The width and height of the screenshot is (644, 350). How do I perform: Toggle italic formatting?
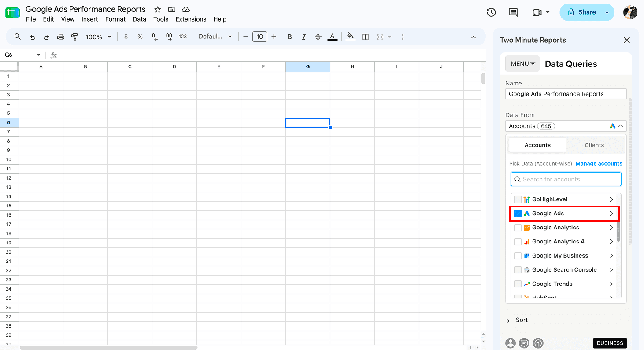click(x=304, y=37)
